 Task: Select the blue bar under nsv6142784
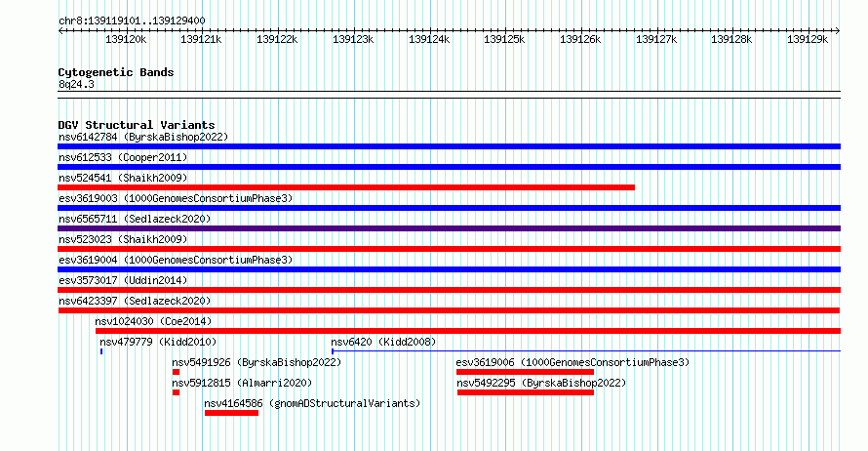[449, 146]
